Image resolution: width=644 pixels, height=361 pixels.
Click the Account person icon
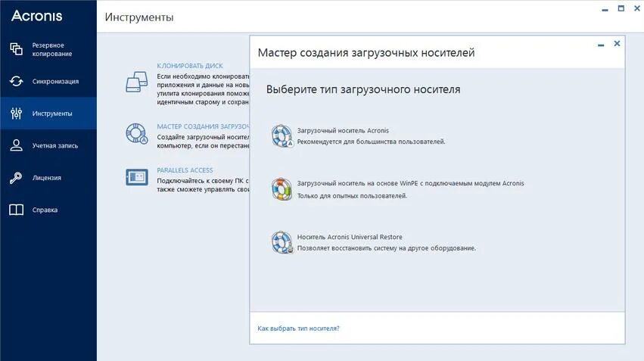click(x=16, y=145)
